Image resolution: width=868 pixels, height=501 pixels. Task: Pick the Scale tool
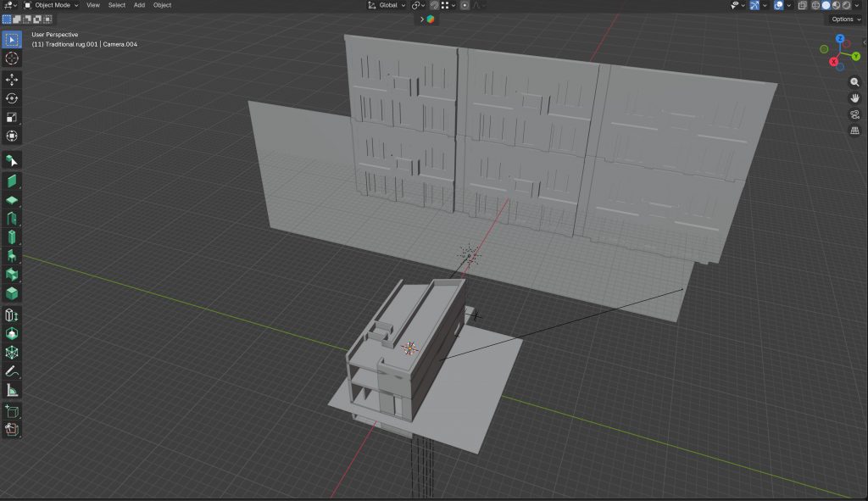[12, 117]
